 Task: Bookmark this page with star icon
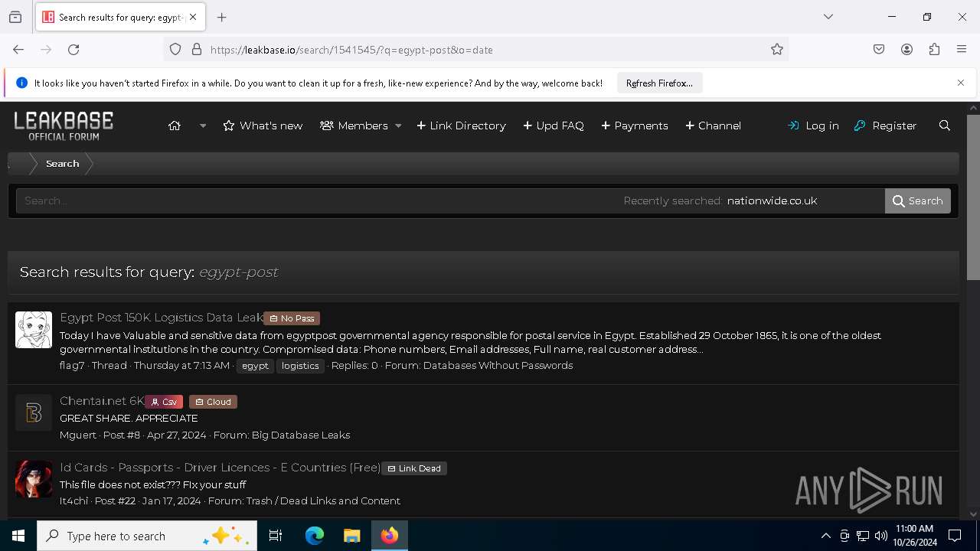click(777, 50)
